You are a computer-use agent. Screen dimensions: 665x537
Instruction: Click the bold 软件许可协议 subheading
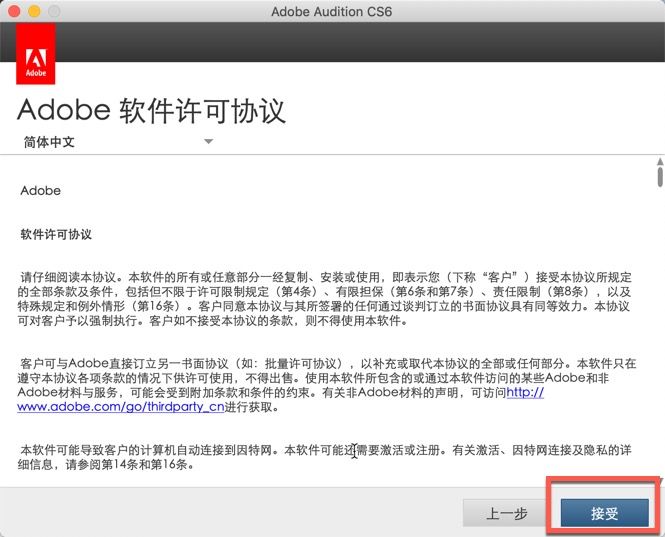pyautogui.click(x=56, y=234)
